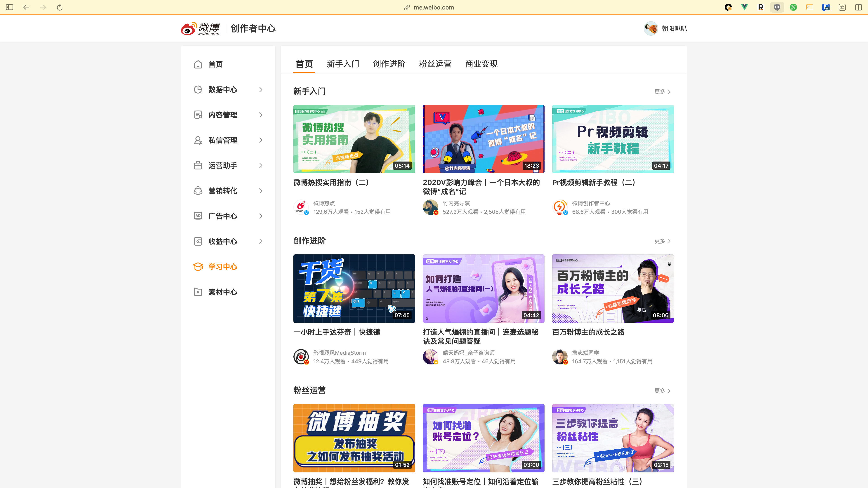Click the 竹内亮导演 author avatar
The image size is (868, 488).
click(430, 207)
